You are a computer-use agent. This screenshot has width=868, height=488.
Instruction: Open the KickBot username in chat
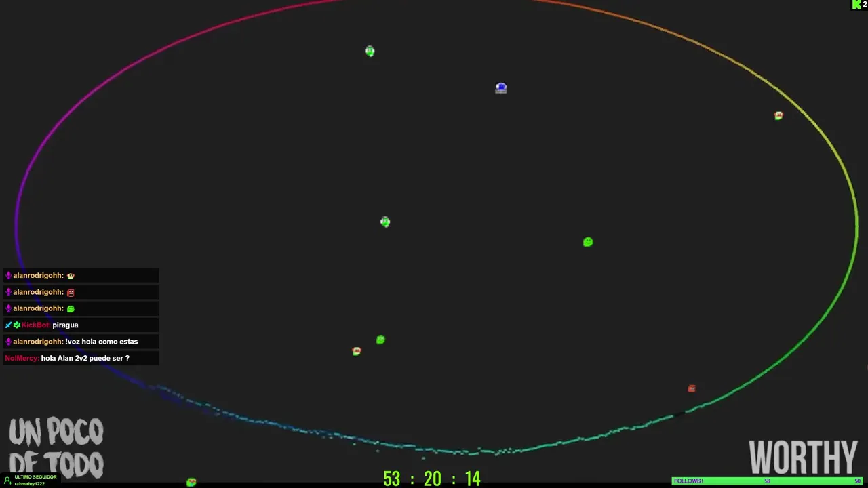(x=36, y=325)
